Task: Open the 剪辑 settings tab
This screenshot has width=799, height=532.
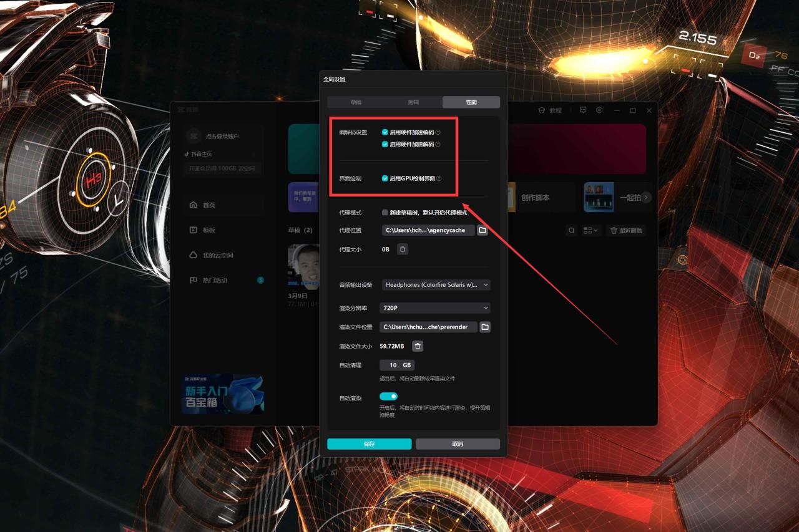Action: point(413,102)
